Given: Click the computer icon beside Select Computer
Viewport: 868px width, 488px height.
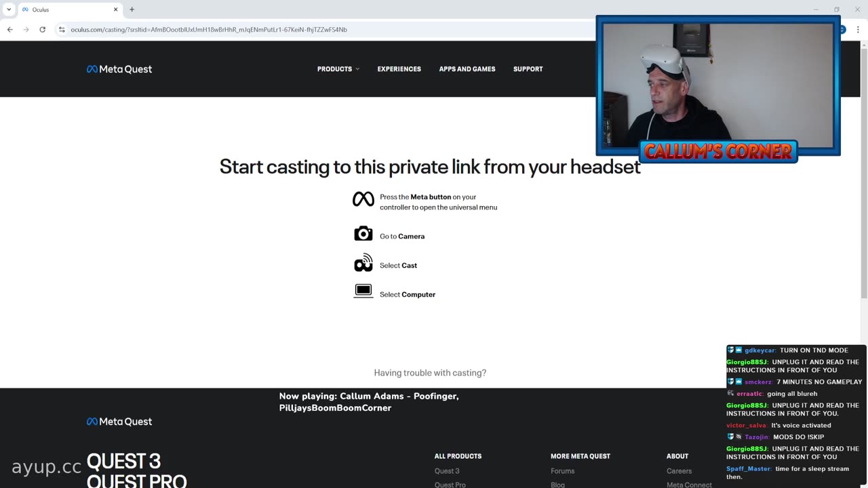Looking at the screenshot, I should [363, 291].
